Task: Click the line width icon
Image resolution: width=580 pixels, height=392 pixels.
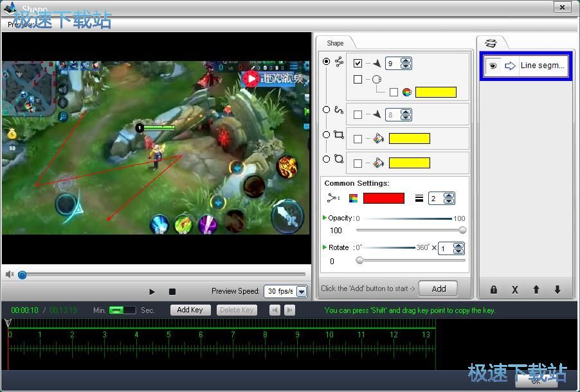Action: (419, 199)
